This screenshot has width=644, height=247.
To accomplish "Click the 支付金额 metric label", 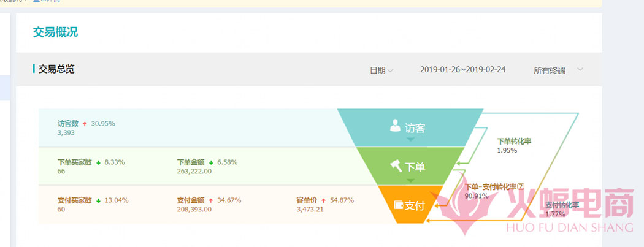I will (x=190, y=200).
